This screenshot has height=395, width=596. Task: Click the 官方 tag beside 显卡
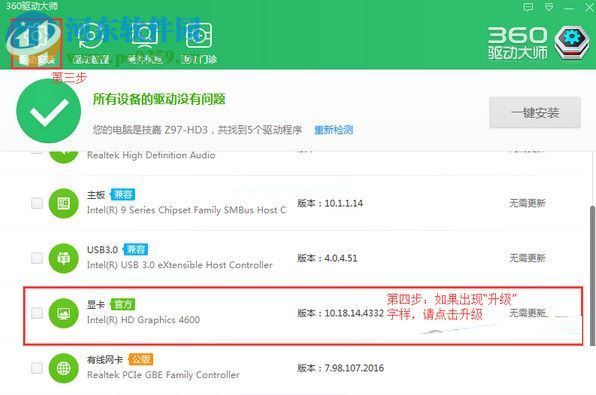(123, 304)
